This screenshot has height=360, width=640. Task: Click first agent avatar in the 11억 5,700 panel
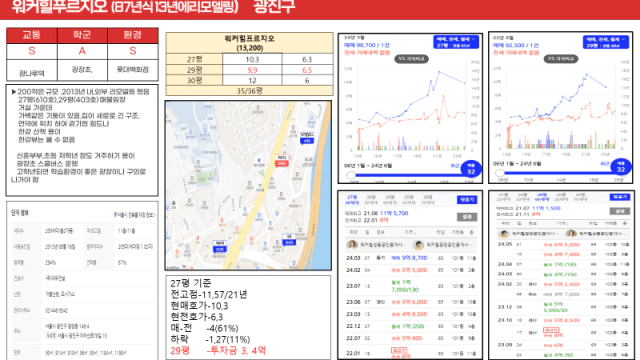(x=352, y=244)
